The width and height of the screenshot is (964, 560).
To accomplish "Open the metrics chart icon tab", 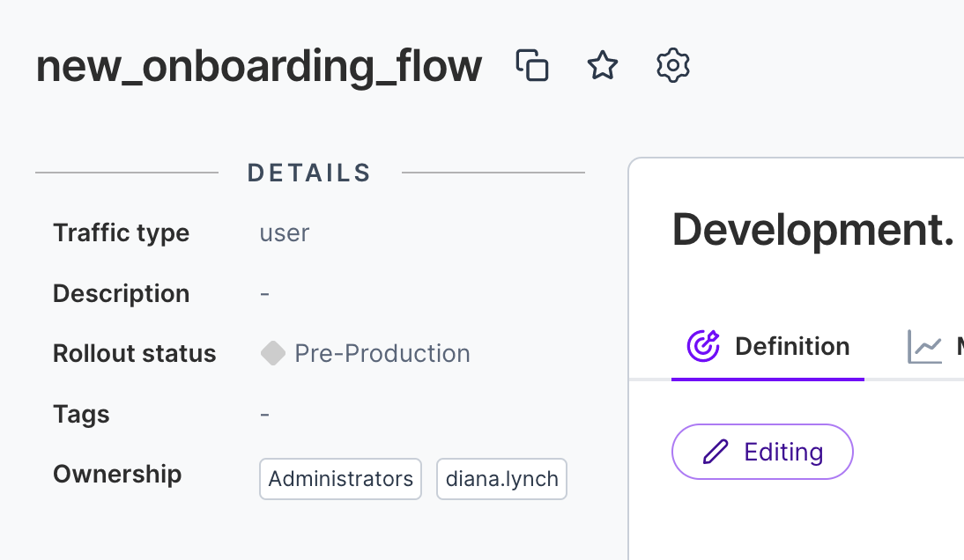I will click(925, 347).
